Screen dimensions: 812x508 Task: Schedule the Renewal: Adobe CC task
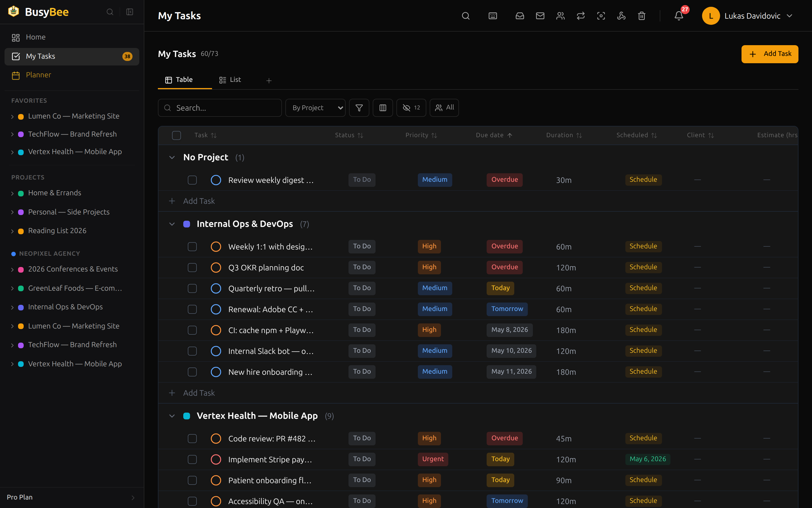pos(643,309)
